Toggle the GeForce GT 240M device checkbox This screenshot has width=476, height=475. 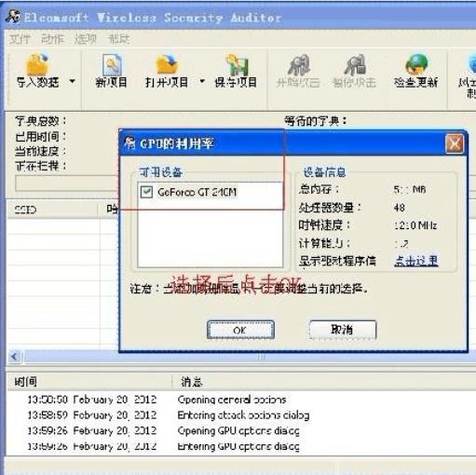146,192
